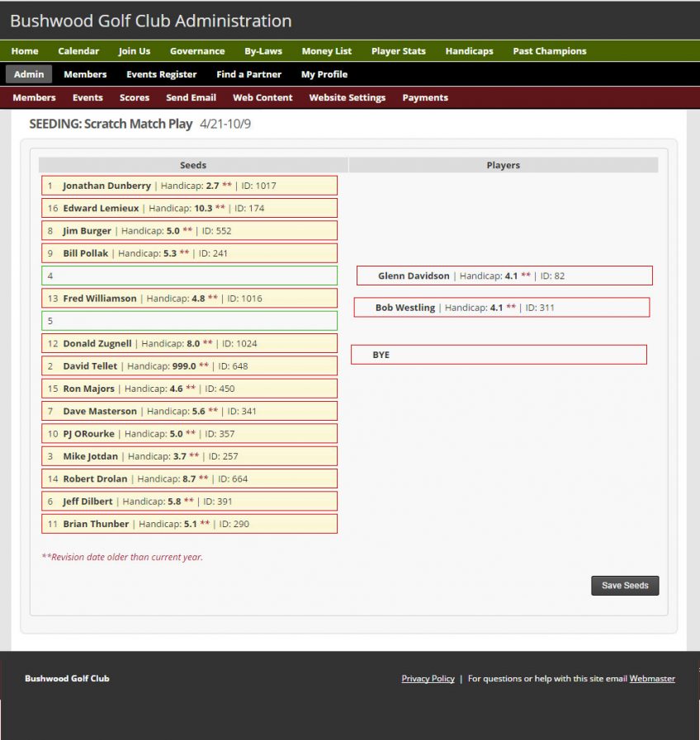700x740 pixels.
Task: Open Website Settings
Action: (x=347, y=97)
